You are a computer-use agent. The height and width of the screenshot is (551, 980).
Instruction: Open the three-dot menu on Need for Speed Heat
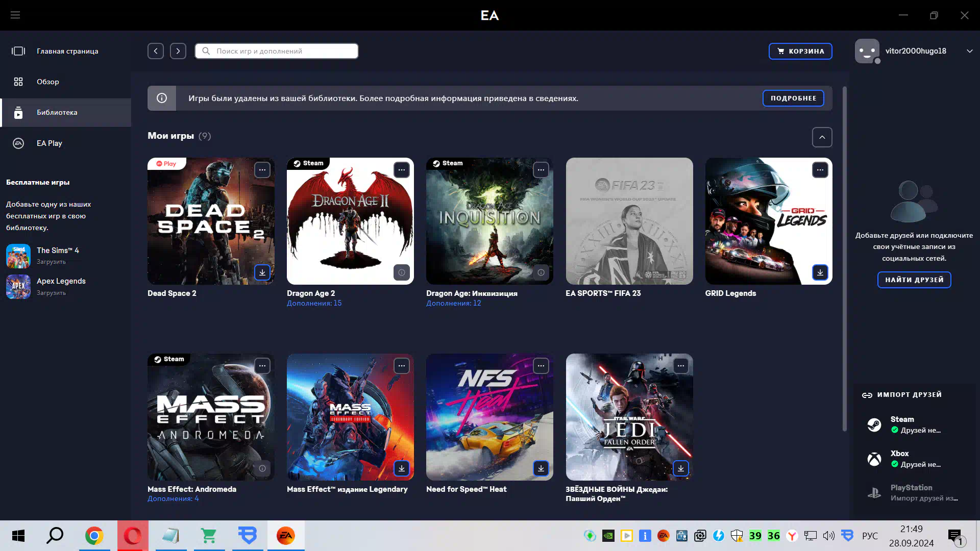pyautogui.click(x=541, y=366)
